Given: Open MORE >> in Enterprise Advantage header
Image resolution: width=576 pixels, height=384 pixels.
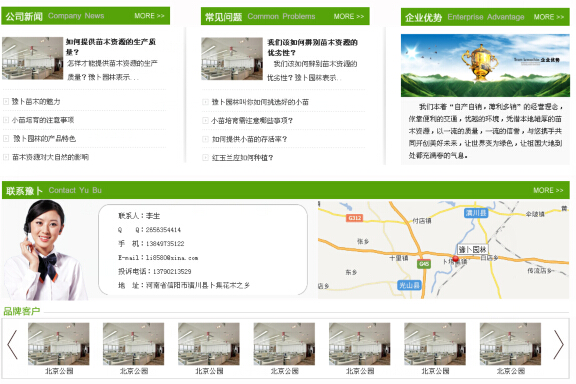Looking at the screenshot, I should click(548, 17).
